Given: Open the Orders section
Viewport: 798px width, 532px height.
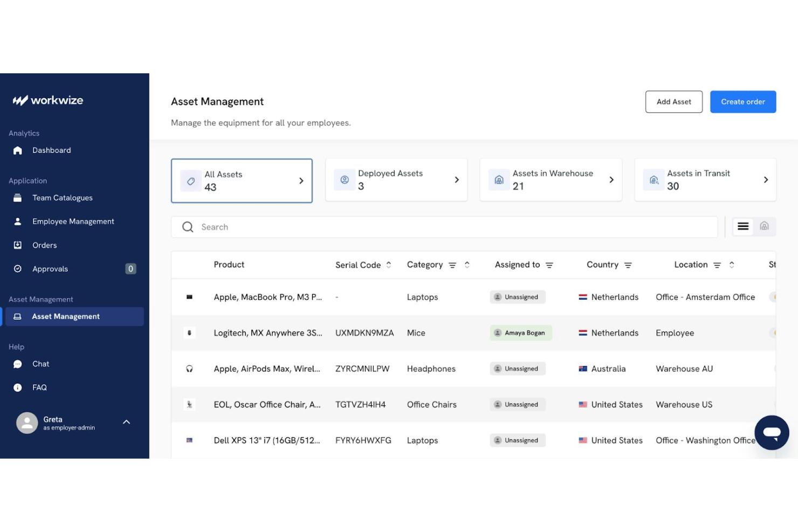Looking at the screenshot, I should coord(44,245).
